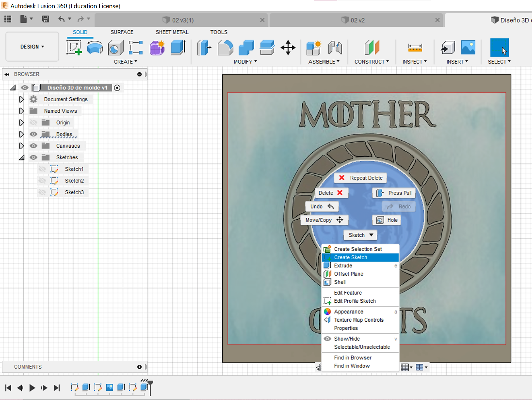Click Press Pull in marking menu

click(394, 193)
